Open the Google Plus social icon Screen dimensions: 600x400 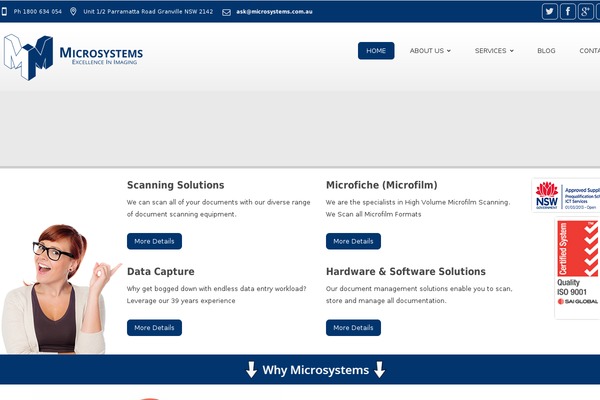pyautogui.click(x=585, y=11)
